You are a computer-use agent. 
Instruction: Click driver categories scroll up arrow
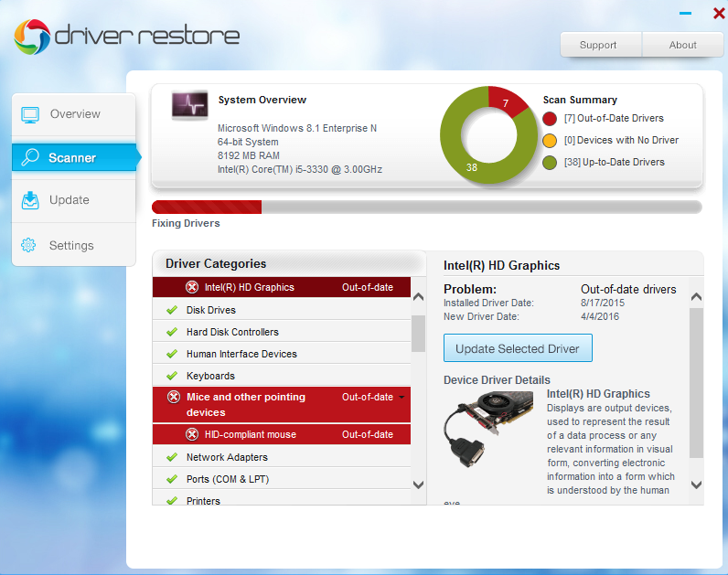click(418, 296)
